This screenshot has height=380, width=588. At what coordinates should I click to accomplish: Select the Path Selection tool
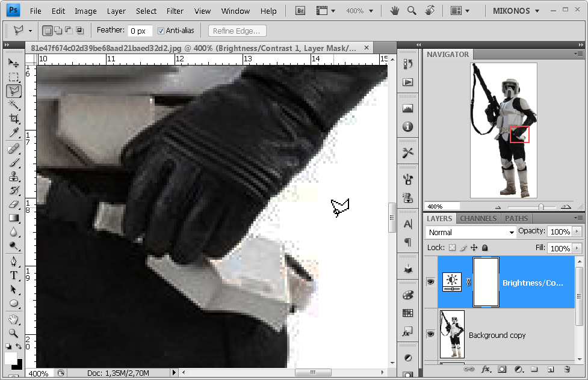(13, 289)
